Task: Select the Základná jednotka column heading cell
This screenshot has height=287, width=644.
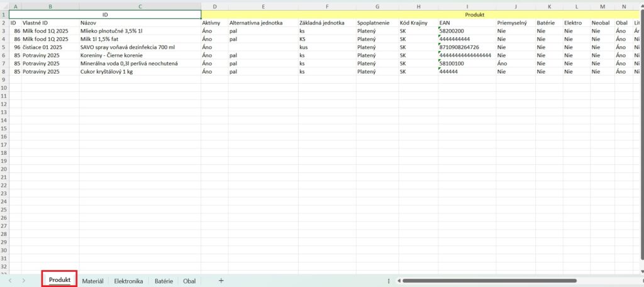Action: point(326,23)
